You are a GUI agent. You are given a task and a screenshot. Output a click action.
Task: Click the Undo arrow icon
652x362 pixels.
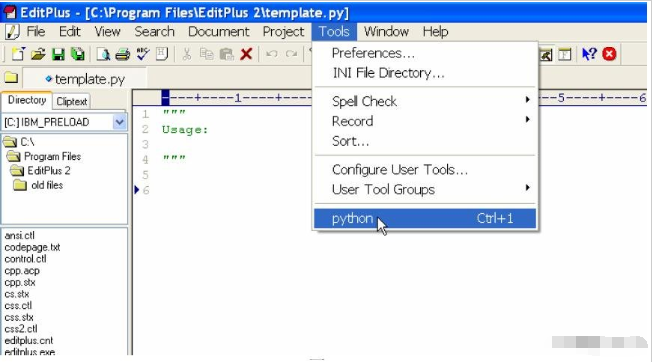point(272,54)
